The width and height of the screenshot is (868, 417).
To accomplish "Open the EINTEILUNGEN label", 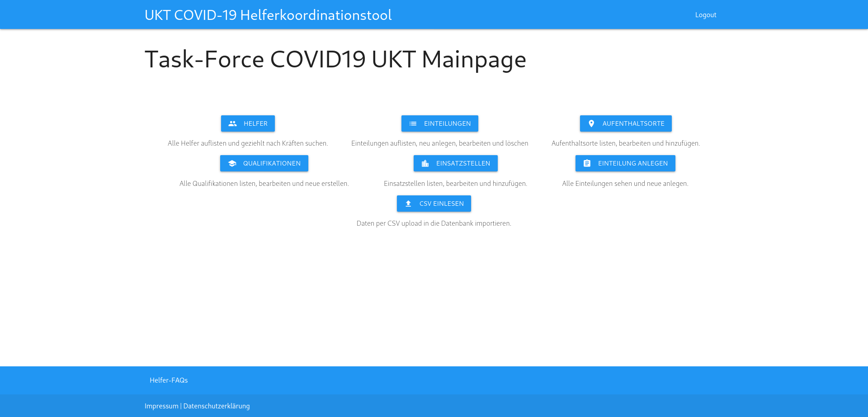I will coord(447,123).
